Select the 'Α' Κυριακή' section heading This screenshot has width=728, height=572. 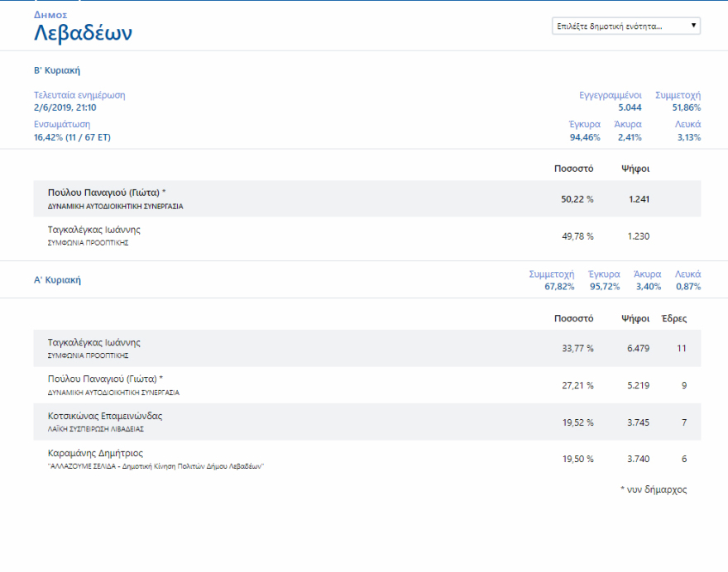click(x=57, y=280)
